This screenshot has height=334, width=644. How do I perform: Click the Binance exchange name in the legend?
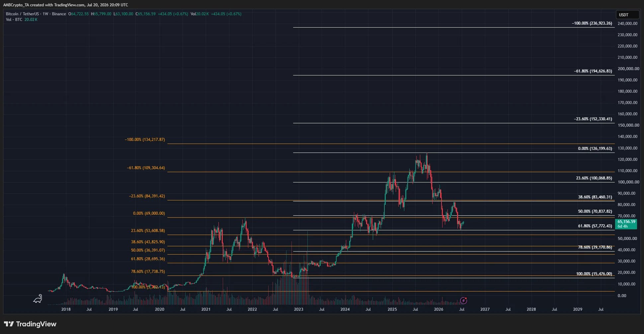[x=59, y=14]
